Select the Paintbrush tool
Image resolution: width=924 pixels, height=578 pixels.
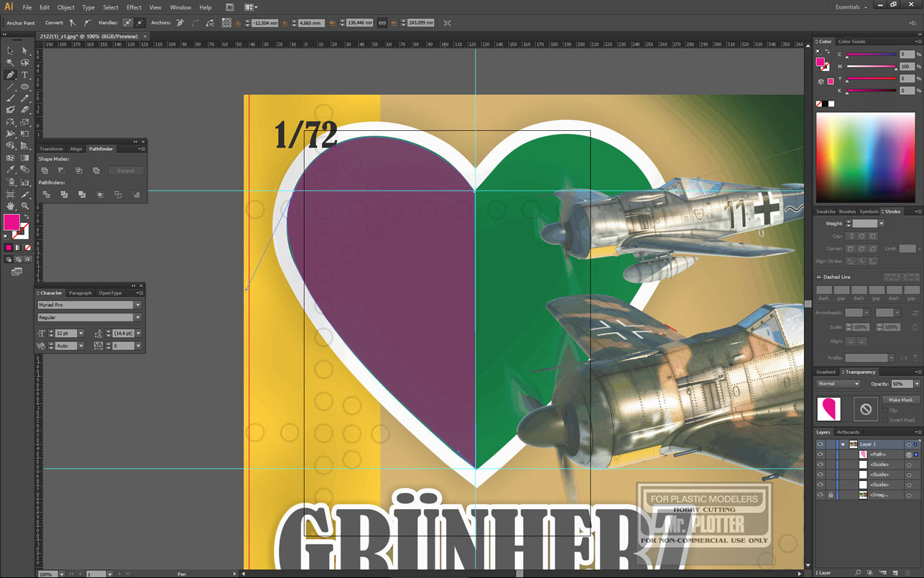click(10, 98)
